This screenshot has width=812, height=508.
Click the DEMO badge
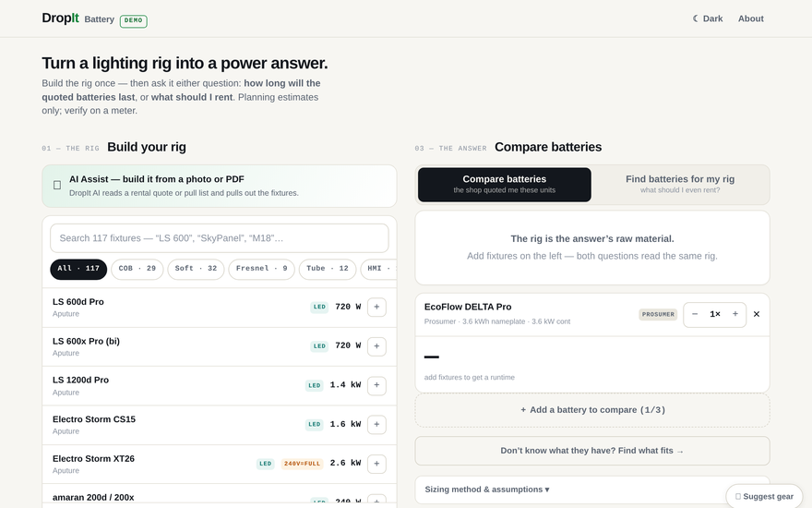(x=133, y=20)
